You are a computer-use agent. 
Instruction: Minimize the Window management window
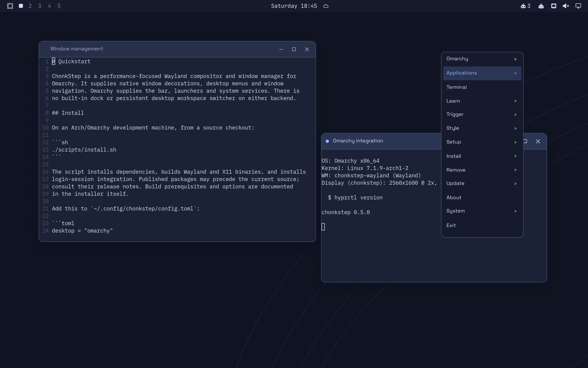(281, 49)
